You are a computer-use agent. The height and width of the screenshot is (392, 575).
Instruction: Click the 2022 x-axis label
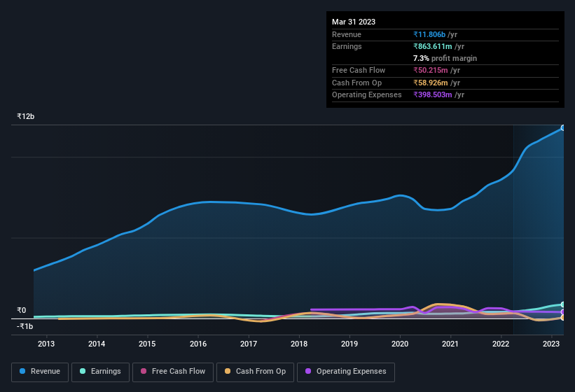point(501,344)
